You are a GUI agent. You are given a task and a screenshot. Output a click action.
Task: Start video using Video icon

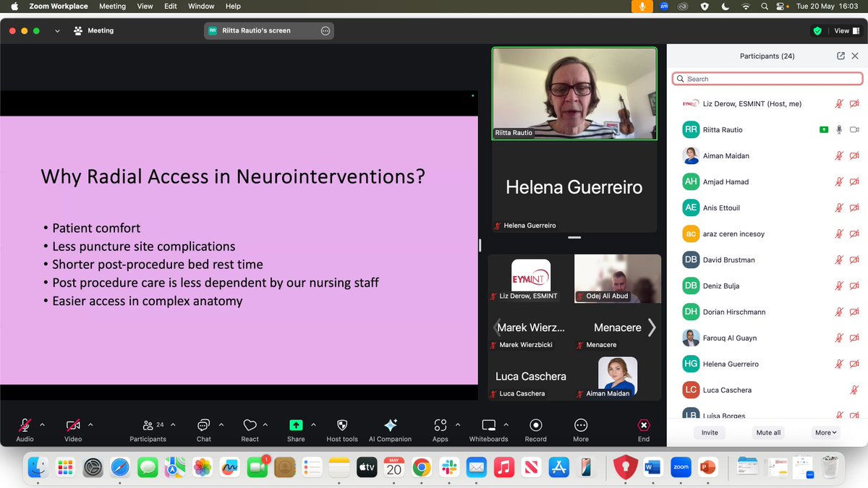73,426
